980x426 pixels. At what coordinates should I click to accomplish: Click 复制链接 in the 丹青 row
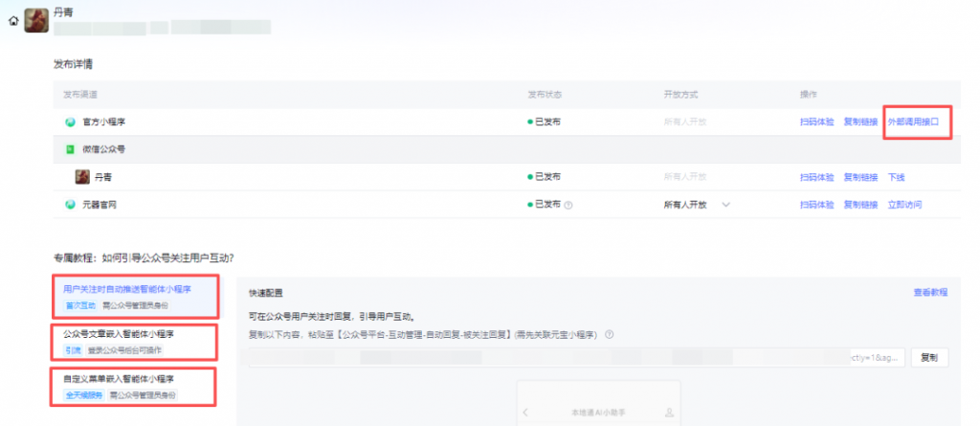pyautogui.click(x=861, y=177)
